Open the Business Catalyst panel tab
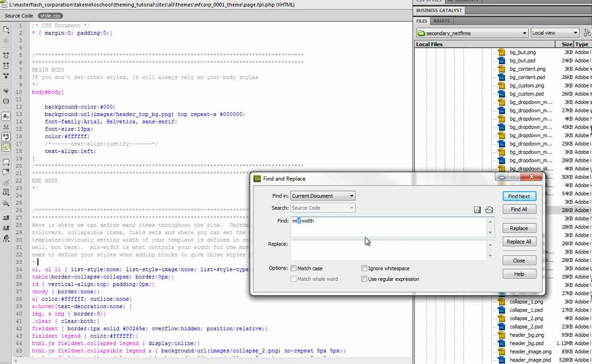This screenshot has width=592, height=364. click(x=439, y=10)
